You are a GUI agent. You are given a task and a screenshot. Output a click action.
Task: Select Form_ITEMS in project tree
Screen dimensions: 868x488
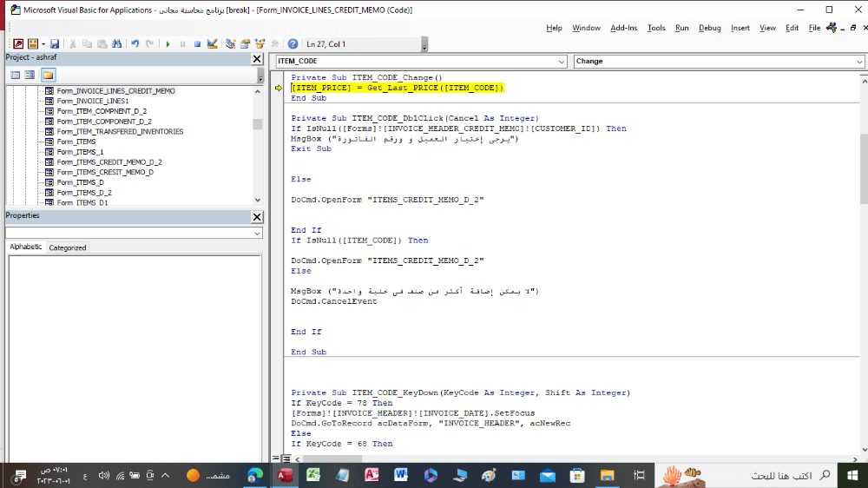(x=76, y=142)
